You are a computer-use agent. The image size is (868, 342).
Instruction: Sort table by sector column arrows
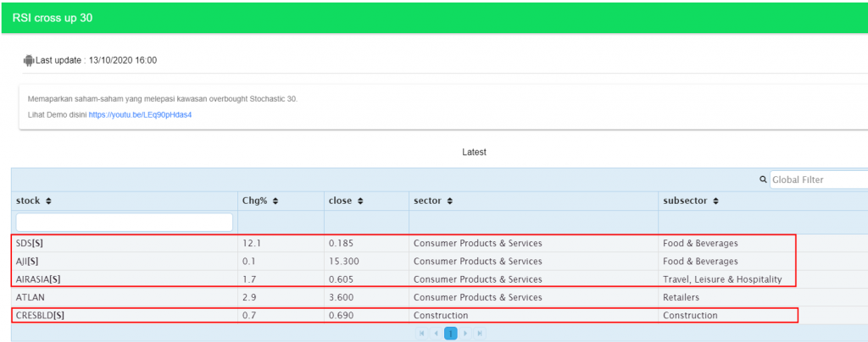(x=449, y=201)
